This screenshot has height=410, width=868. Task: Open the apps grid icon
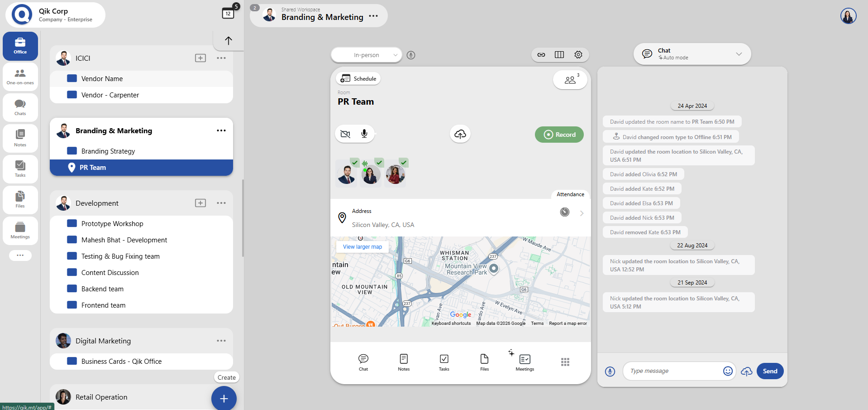click(565, 362)
